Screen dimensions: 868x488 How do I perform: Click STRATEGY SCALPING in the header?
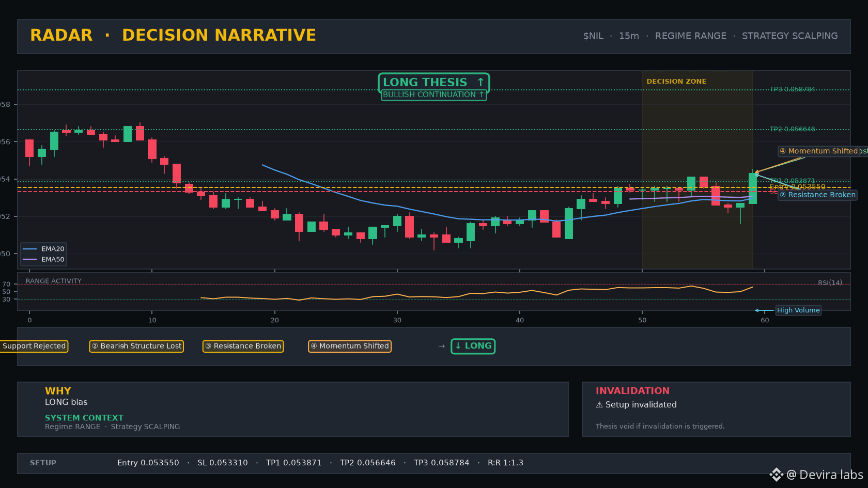pos(790,36)
